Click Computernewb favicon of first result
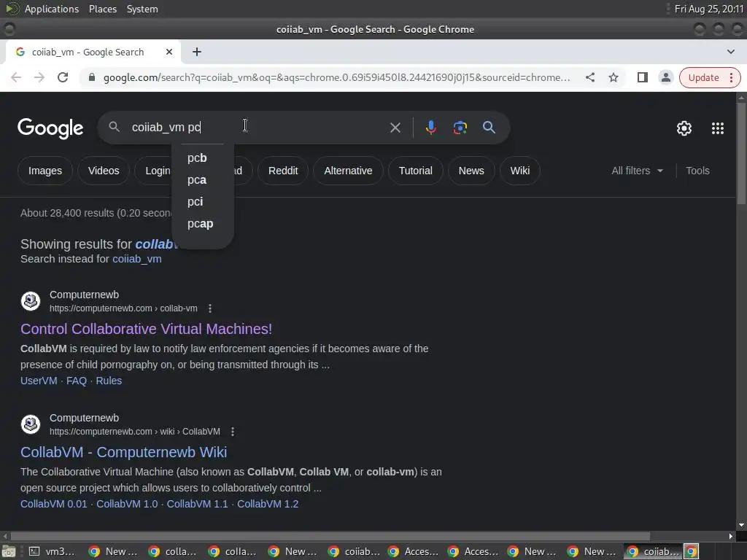 (31, 301)
